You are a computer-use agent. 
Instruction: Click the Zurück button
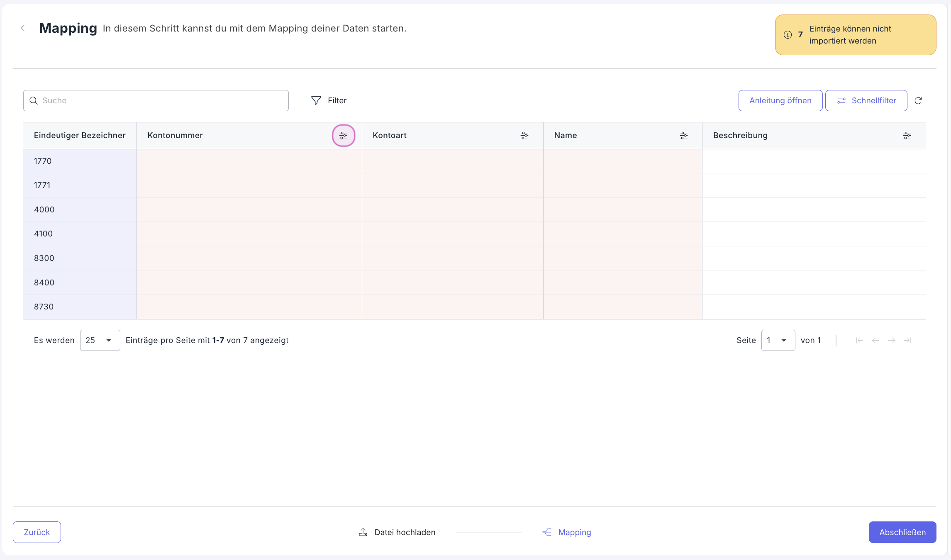point(37,532)
